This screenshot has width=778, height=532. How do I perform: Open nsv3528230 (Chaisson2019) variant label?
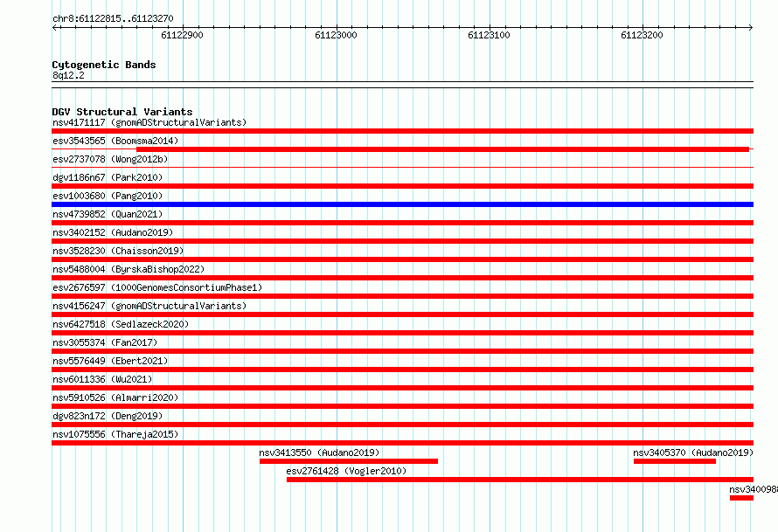coord(118,251)
